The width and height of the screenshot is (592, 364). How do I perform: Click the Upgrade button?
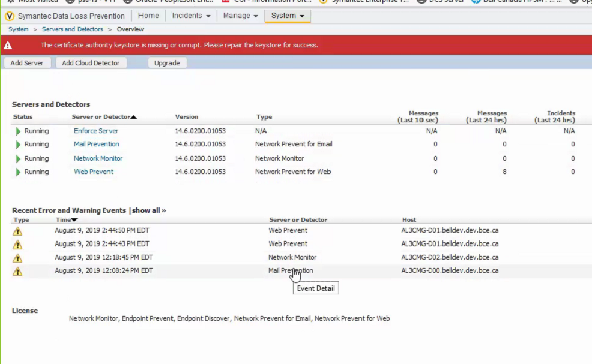coord(167,63)
